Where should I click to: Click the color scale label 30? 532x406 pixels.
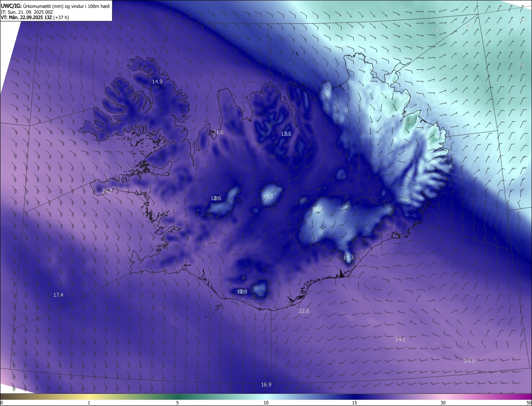point(443,403)
